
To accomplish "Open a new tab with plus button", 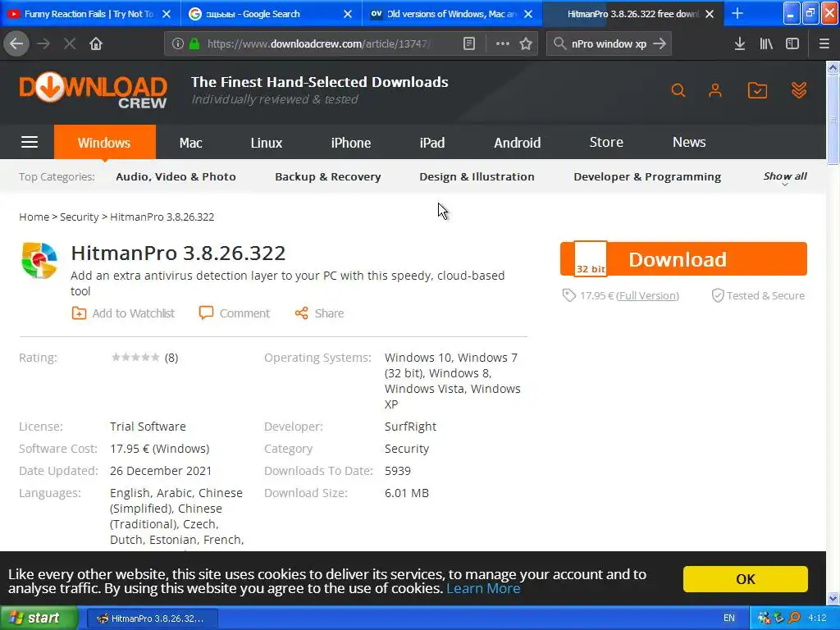I will pyautogui.click(x=737, y=14).
